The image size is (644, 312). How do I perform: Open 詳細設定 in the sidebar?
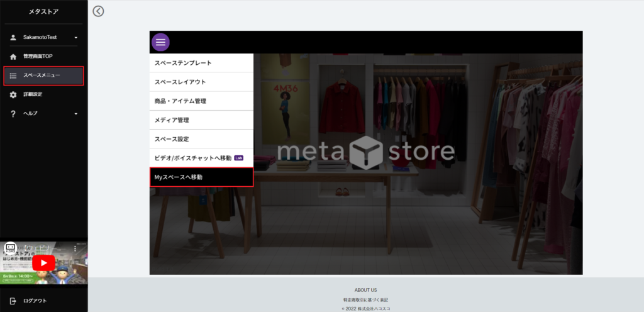43,94
